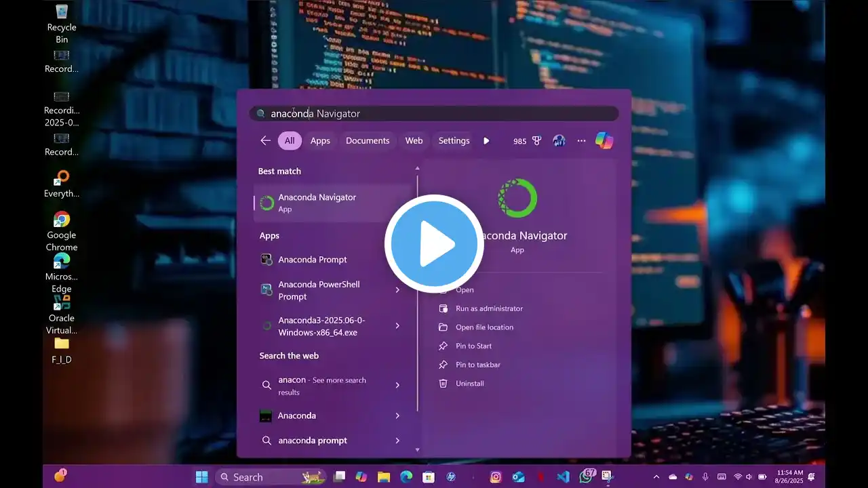
Task: Open Task View from the taskbar
Action: click(340, 477)
